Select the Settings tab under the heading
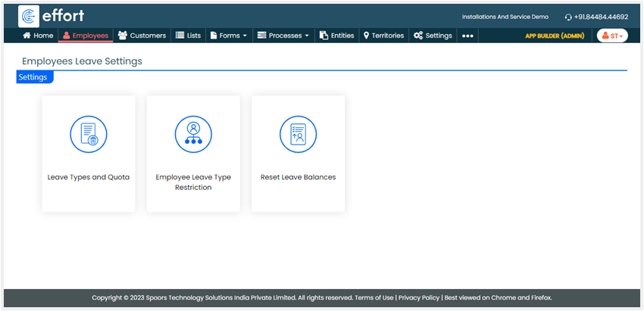 pyautogui.click(x=33, y=77)
